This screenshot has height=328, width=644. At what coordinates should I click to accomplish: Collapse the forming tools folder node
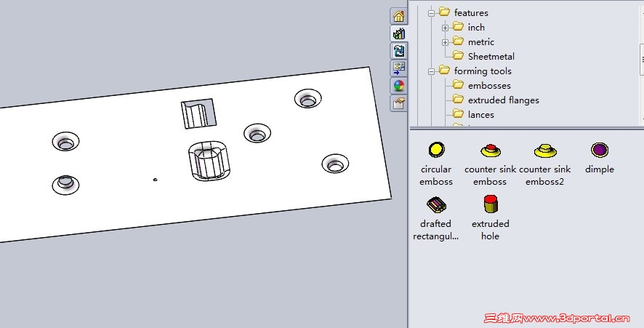click(431, 71)
